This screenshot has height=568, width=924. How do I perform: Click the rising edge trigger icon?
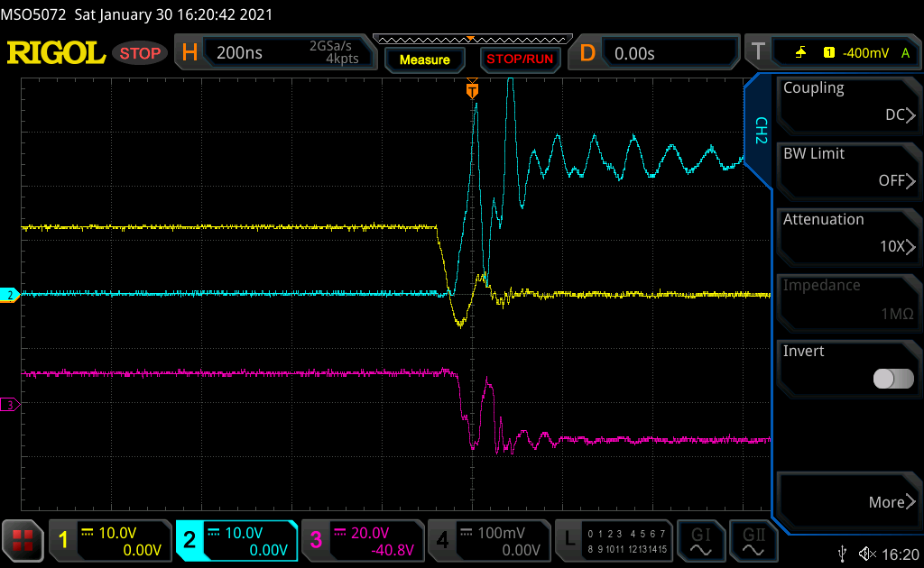tap(800, 53)
